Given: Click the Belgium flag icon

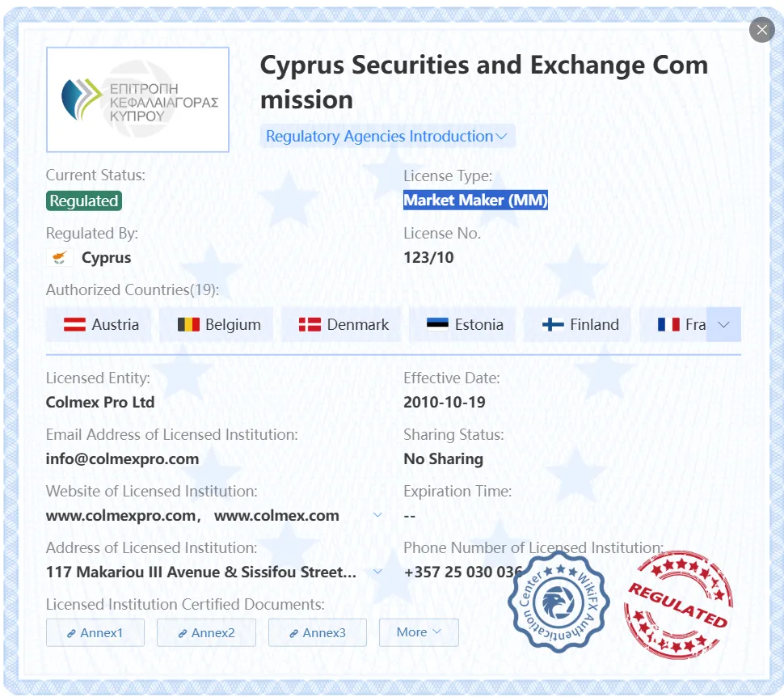Looking at the screenshot, I should coord(188,325).
